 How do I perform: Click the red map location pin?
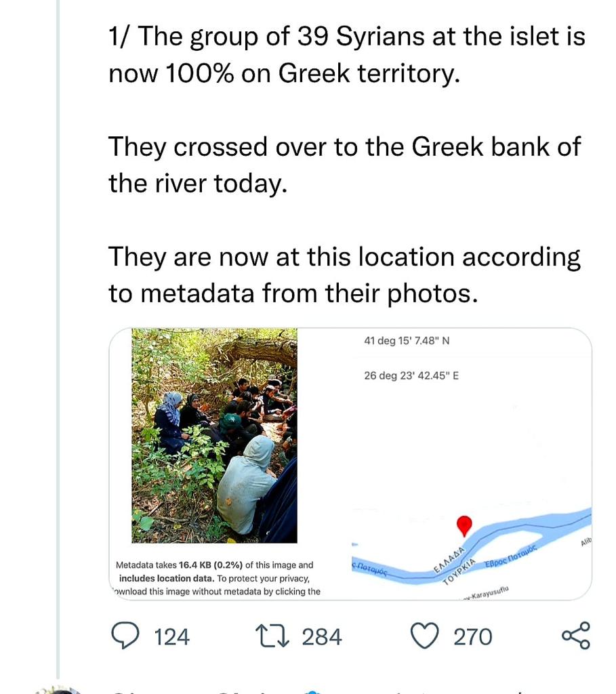[464, 525]
